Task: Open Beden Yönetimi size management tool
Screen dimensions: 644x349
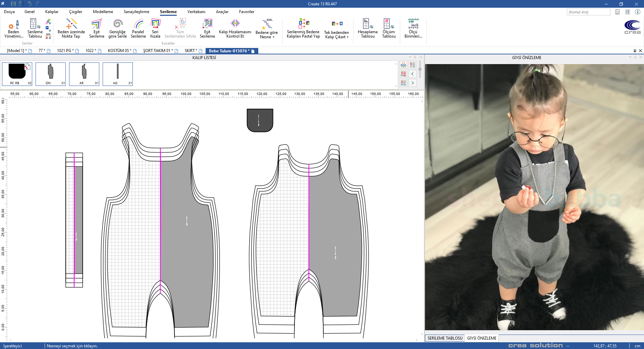Action: (x=13, y=29)
